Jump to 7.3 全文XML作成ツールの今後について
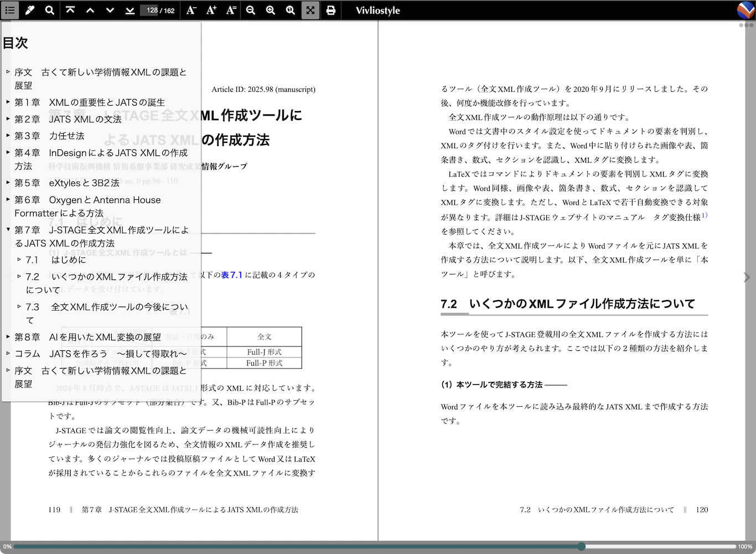756x554 pixels. point(107,314)
